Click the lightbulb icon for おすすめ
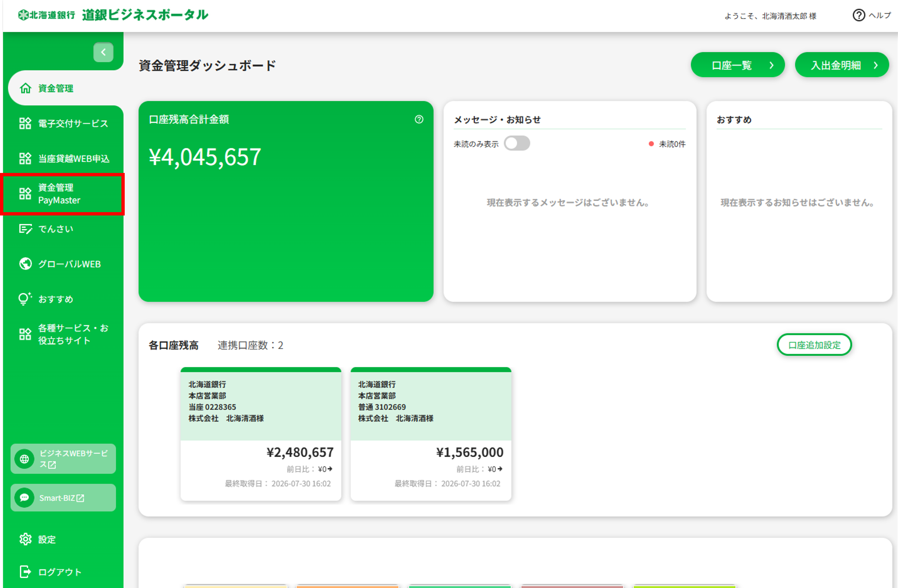The height and width of the screenshot is (588, 898). (25, 299)
